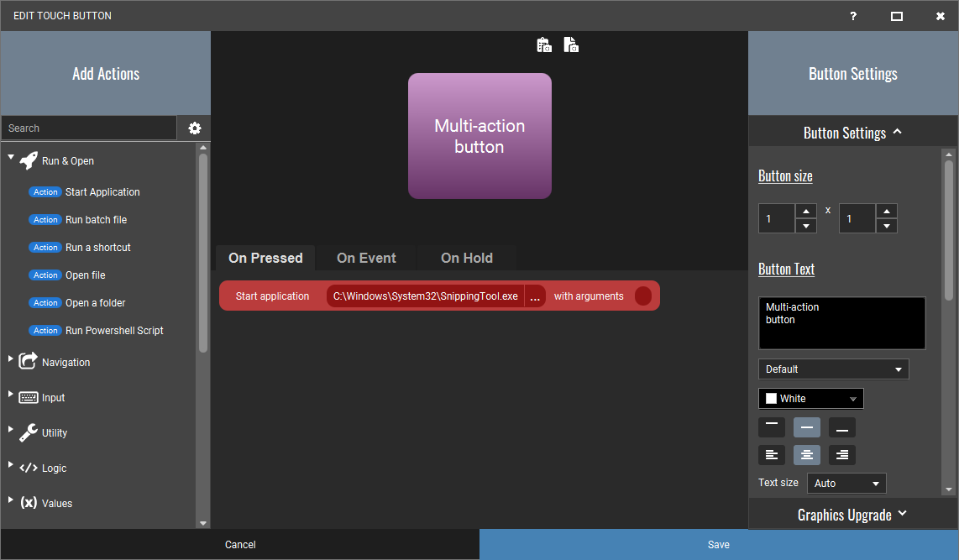Click center horizontal alignment toggle
959x560 pixels.
[806, 454]
